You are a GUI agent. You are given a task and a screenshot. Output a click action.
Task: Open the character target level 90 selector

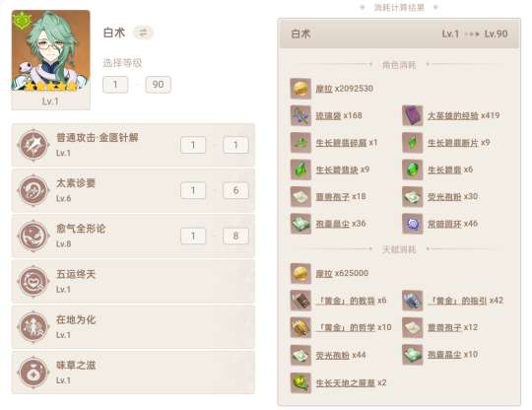coord(158,85)
